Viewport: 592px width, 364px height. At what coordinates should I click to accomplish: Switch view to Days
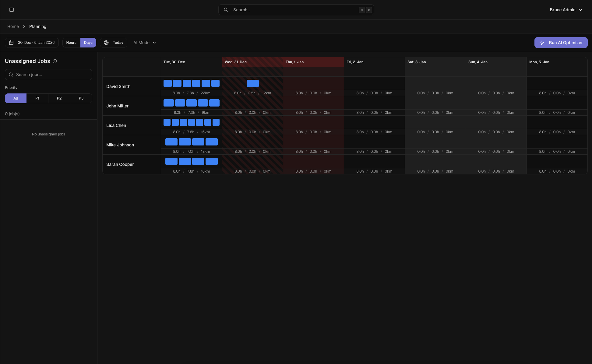tap(88, 43)
